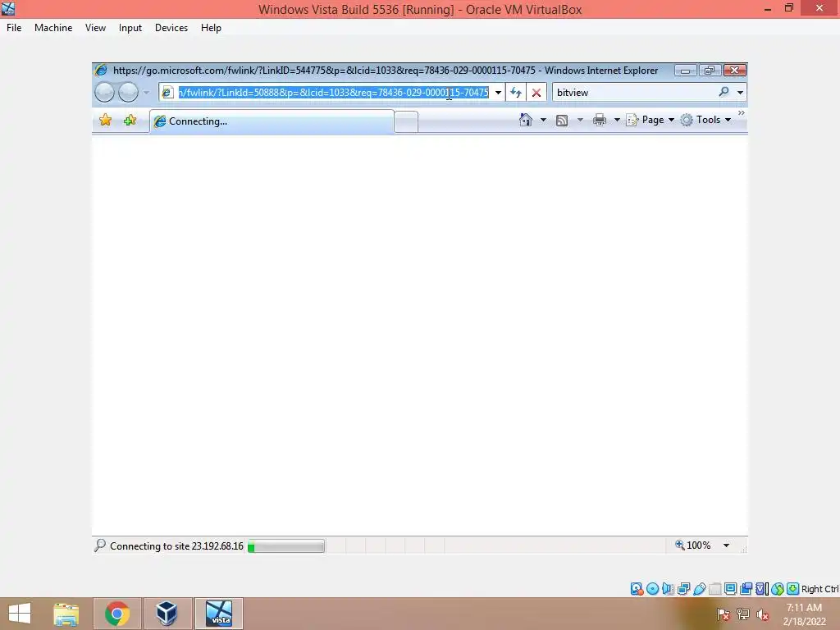The image size is (840, 630).
Task: Click the display settings indicator
Action: click(x=730, y=589)
